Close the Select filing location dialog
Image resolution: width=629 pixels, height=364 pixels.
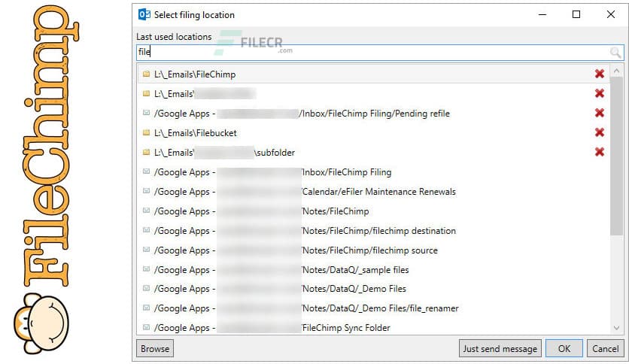[610, 14]
